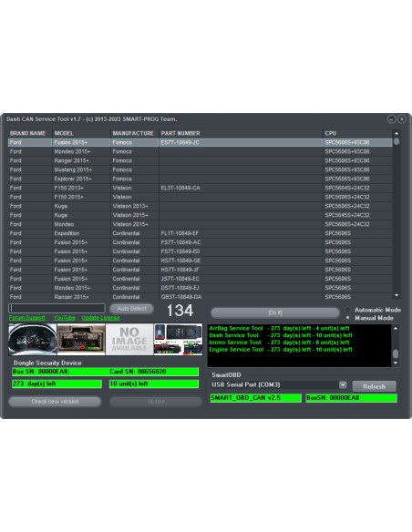Viewport: 412px width, 532px height.
Task: Click the AirBag Service Tool log line
Action: pyautogui.click(x=279, y=328)
